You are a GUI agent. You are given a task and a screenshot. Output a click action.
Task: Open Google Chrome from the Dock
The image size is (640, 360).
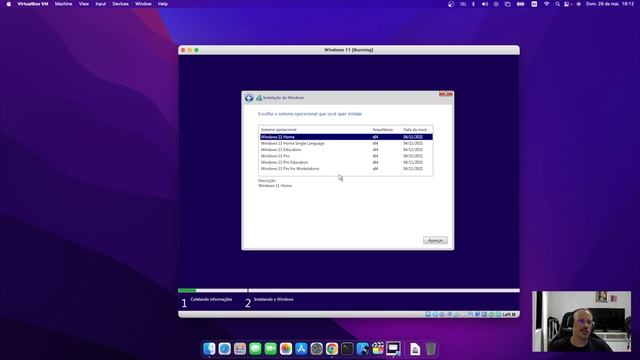[x=332, y=349]
